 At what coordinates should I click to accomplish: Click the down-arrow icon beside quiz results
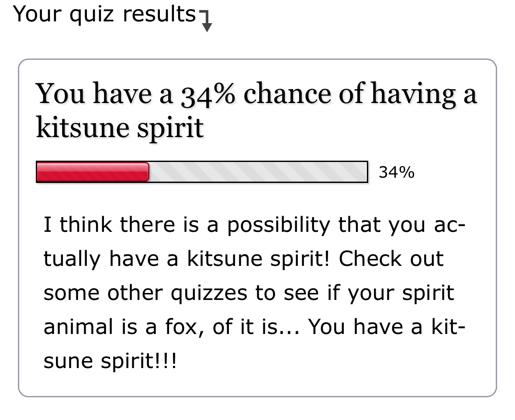[x=206, y=22]
